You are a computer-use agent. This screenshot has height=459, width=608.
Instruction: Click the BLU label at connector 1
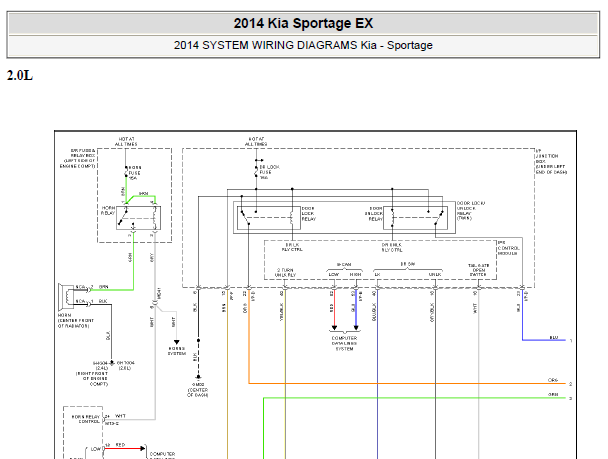pos(554,338)
